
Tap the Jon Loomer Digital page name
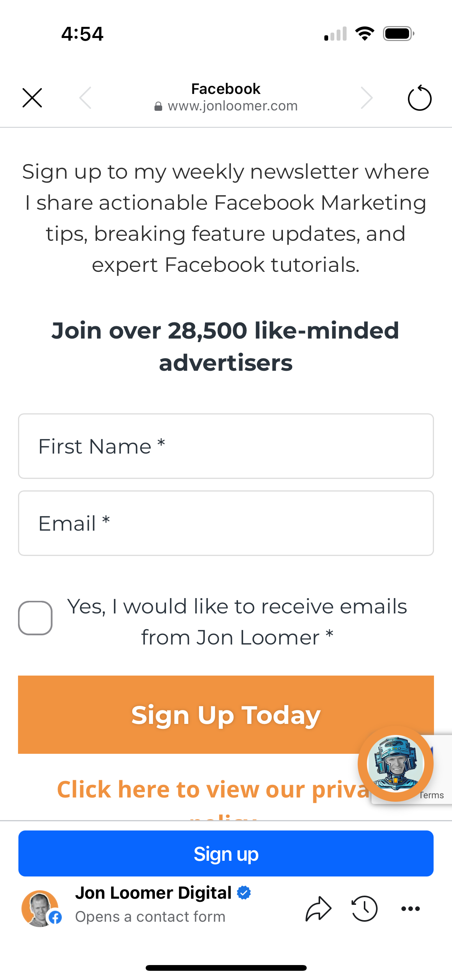tap(153, 893)
